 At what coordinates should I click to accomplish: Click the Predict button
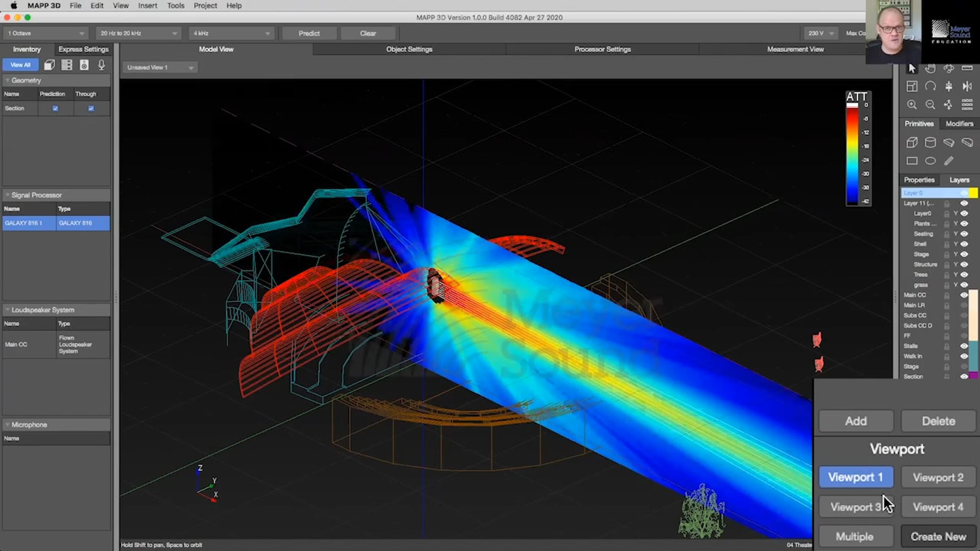pyautogui.click(x=309, y=33)
